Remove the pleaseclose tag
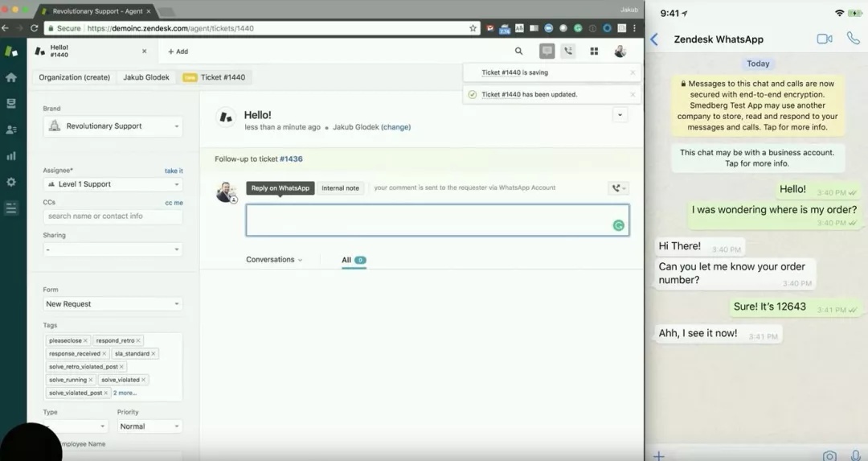 tap(86, 340)
